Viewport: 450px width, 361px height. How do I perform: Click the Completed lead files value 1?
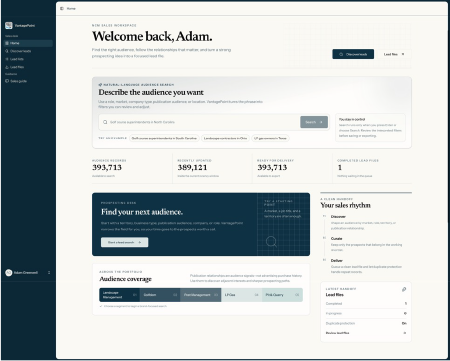tap(340, 167)
